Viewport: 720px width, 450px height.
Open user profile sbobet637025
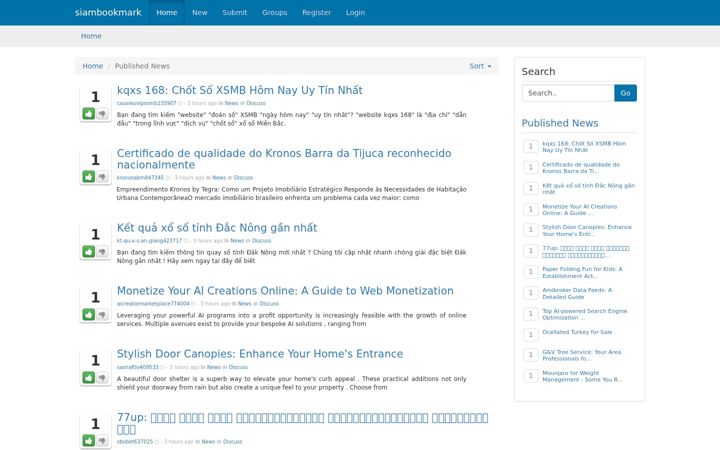point(135,442)
